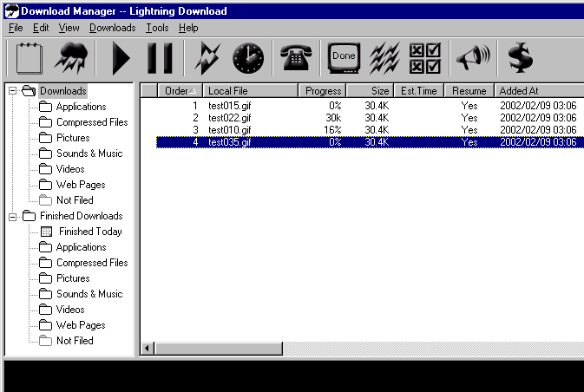Select Compressed Files under Finished Downloads
This screenshot has height=392, width=584.
point(92,263)
